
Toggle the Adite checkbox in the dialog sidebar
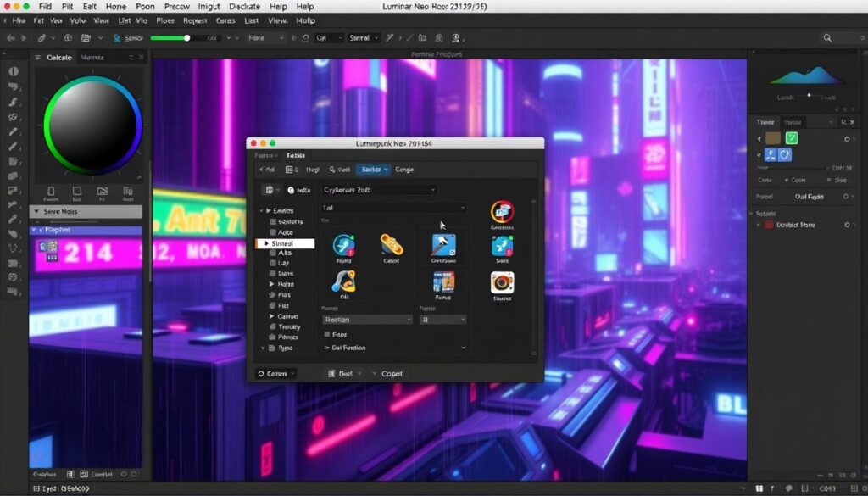[272, 232]
